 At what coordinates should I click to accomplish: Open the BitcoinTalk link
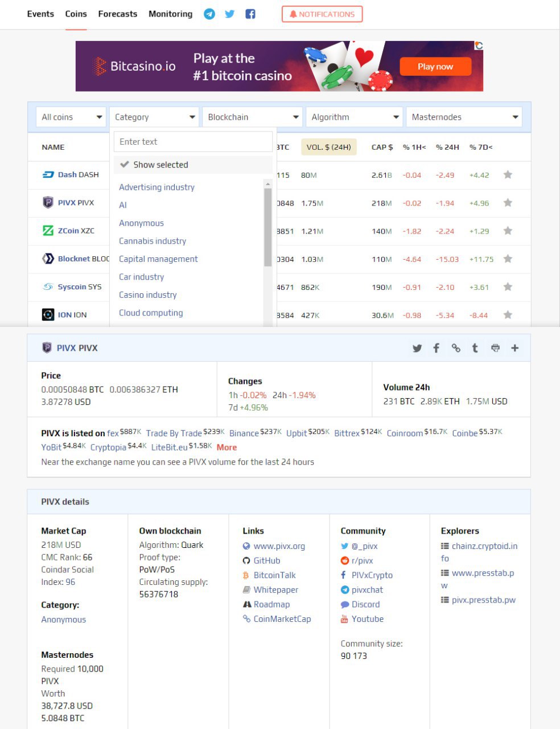[274, 575]
